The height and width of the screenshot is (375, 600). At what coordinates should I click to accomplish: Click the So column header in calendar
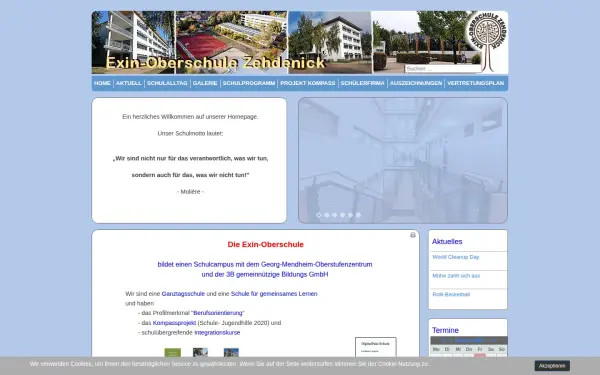[x=502, y=349]
